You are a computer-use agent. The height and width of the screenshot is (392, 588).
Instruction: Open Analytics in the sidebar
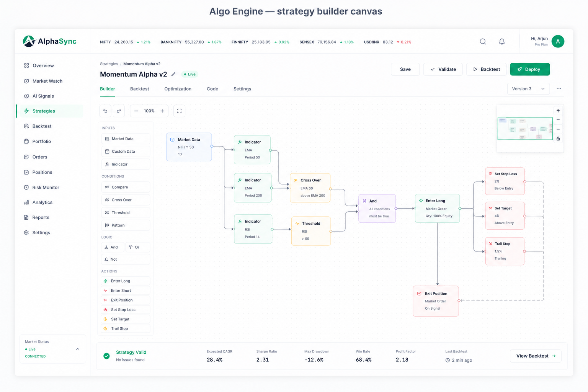pos(50,203)
